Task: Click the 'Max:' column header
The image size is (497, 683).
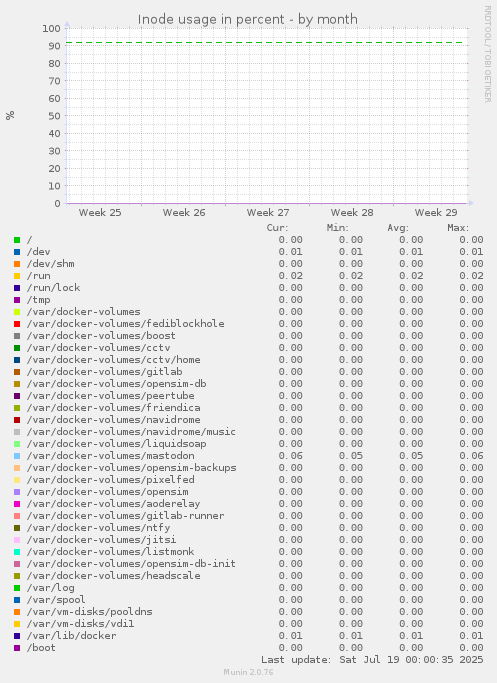Action: 458,228
